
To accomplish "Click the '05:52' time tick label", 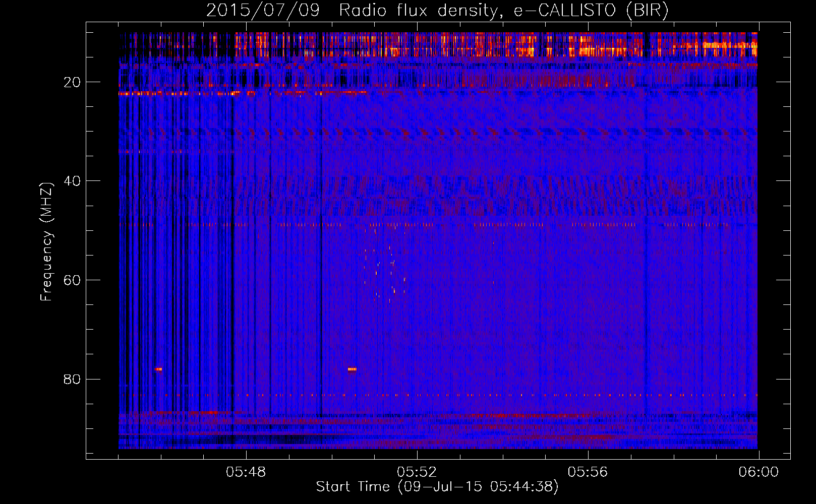I will pos(417,472).
